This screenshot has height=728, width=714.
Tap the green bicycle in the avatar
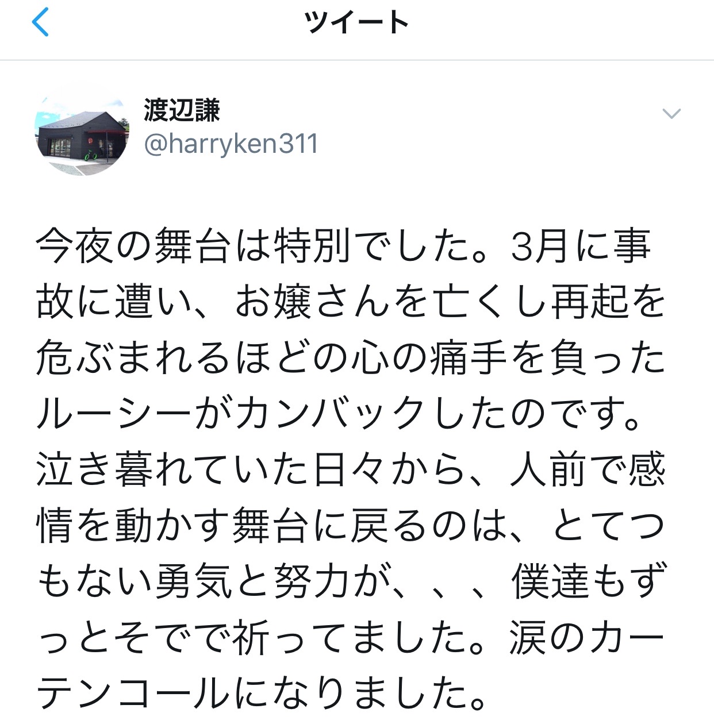pos(90,155)
